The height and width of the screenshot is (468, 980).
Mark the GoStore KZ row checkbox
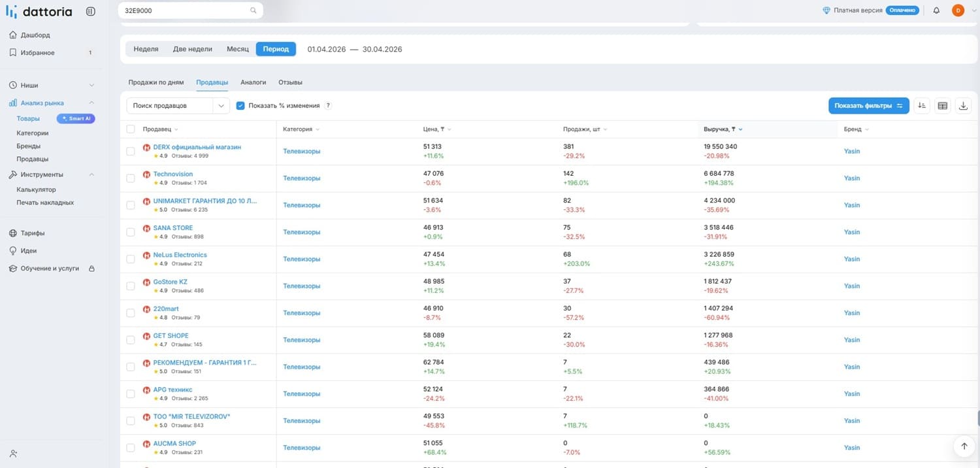coord(131,286)
